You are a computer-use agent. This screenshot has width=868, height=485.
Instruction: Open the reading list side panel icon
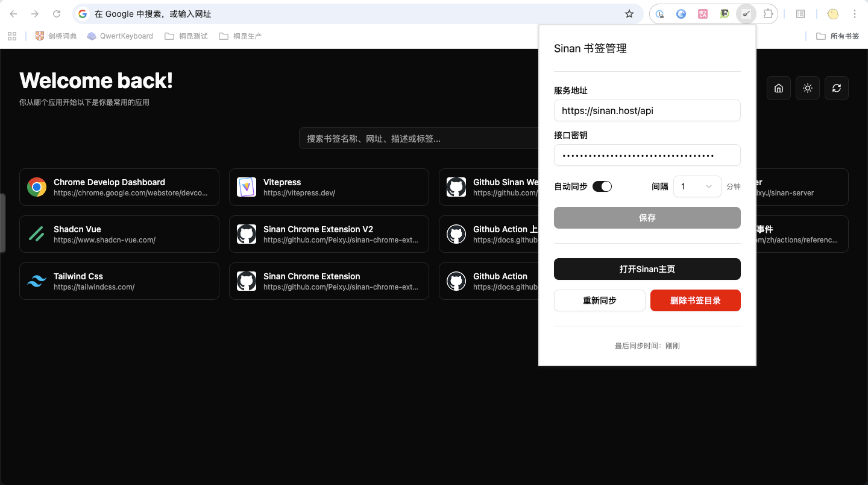[800, 14]
